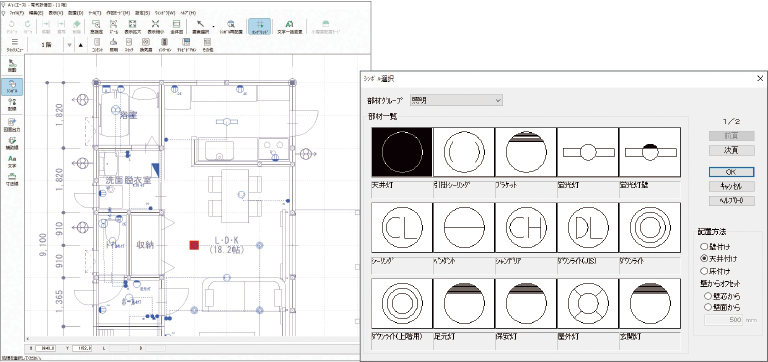This screenshot has width=768, height=362.
Task: Click the X coordinate field in status bar
Action: 47,348
